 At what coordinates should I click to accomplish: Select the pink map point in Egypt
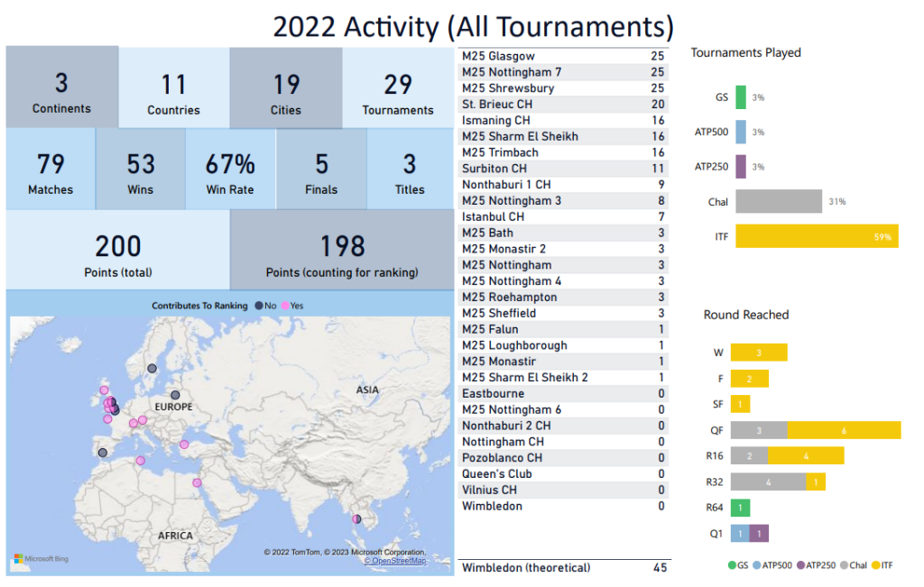[197, 482]
